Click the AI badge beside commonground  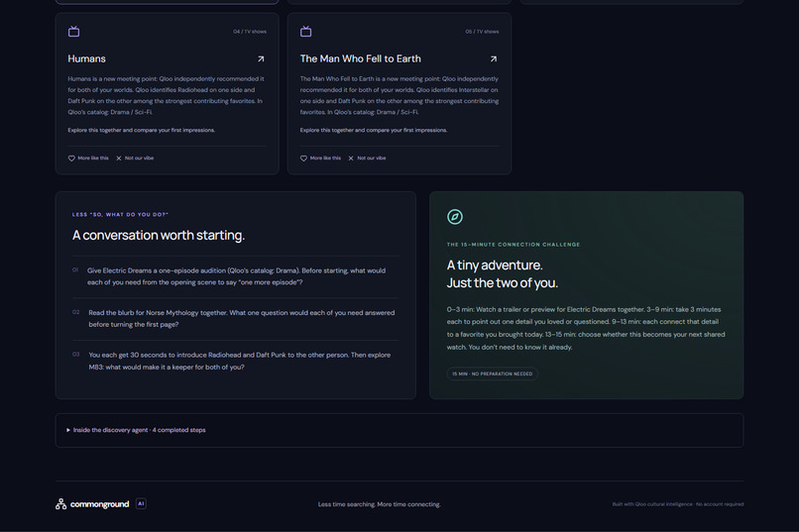(141, 503)
